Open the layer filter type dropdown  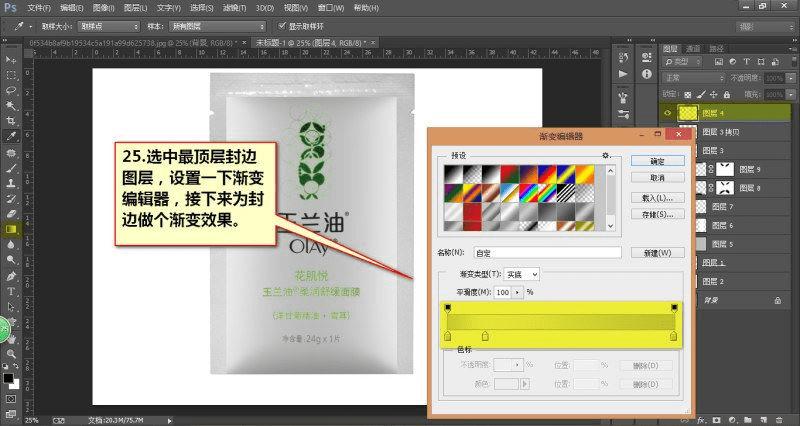[683, 62]
